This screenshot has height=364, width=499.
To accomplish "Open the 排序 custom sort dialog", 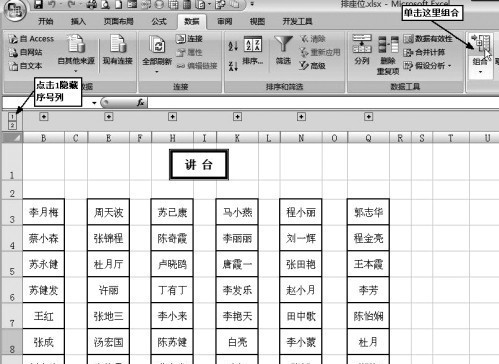I will click(253, 50).
